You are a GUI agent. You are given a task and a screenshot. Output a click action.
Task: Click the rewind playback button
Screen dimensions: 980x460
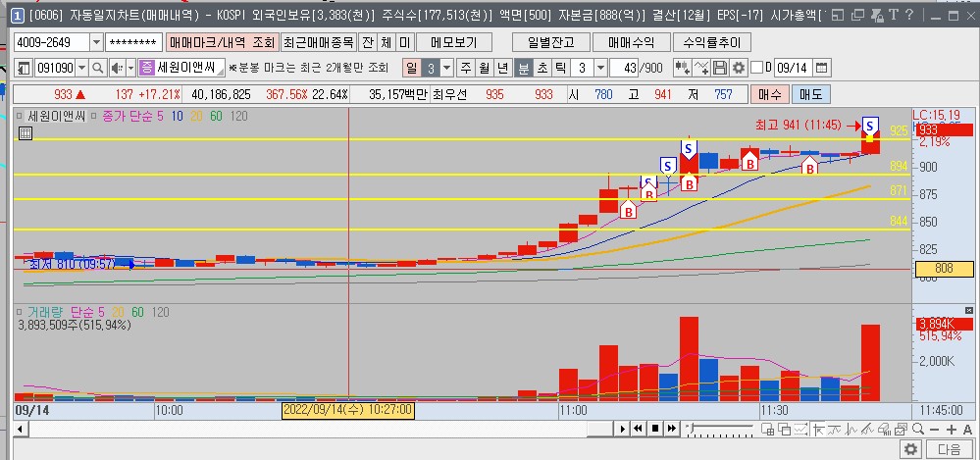click(x=638, y=429)
